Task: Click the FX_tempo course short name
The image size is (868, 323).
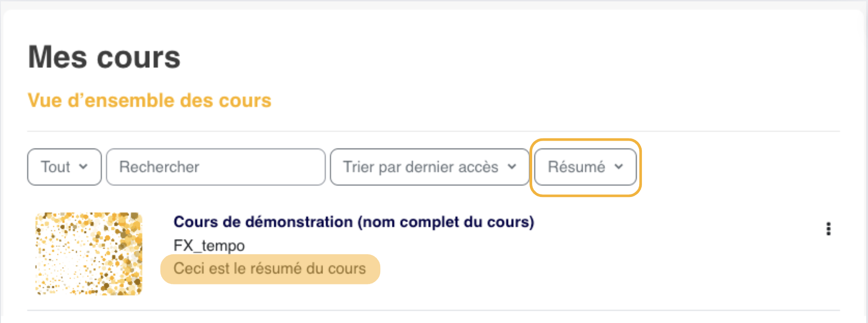Action: 209,245
